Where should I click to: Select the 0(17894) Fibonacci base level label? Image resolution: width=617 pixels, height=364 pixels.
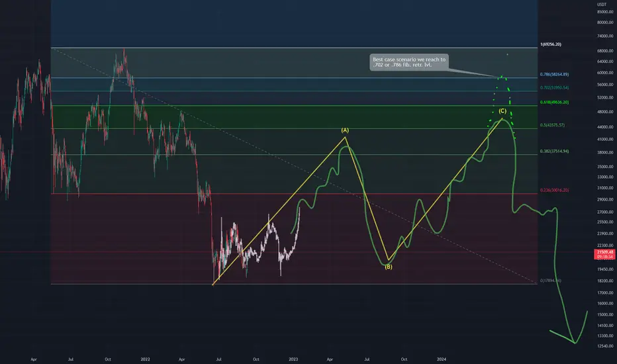(x=551, y=281)
